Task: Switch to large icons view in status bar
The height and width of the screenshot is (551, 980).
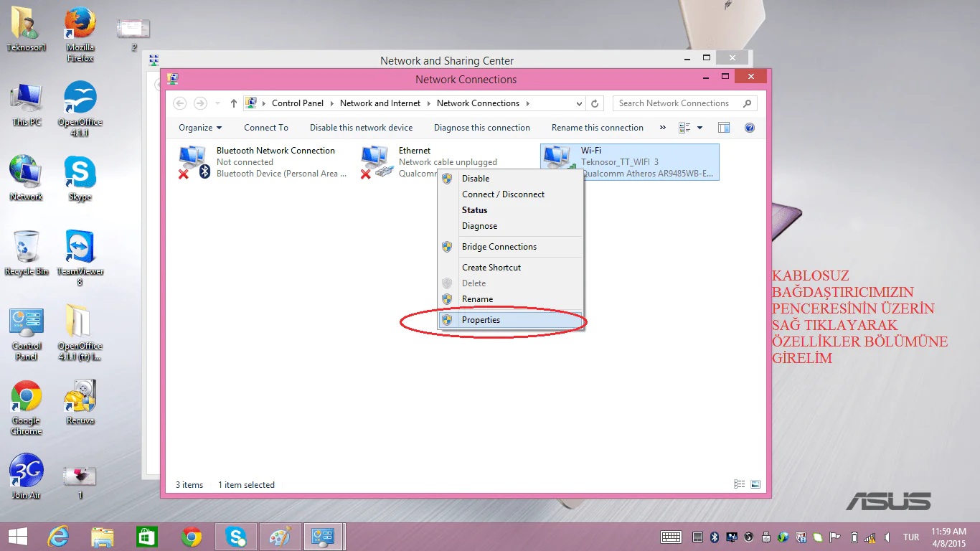Action: 755,485
